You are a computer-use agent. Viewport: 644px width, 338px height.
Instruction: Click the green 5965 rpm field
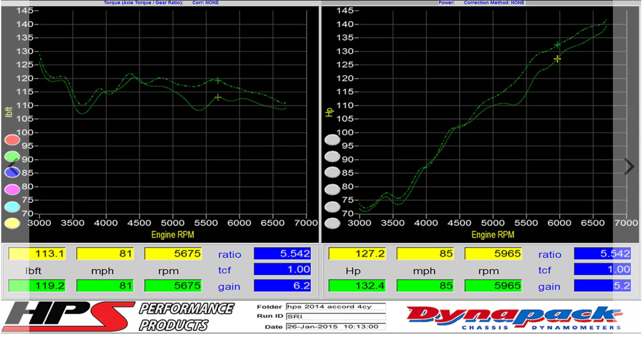(x=493, y=286)
